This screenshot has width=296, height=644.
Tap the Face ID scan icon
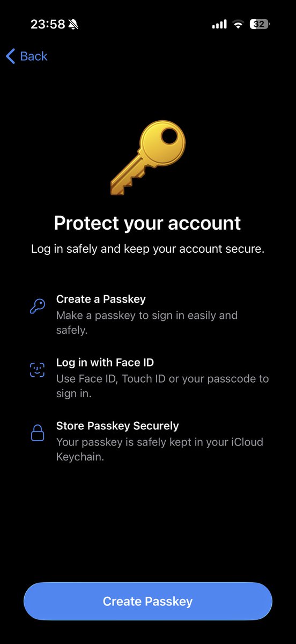point(37,370)
